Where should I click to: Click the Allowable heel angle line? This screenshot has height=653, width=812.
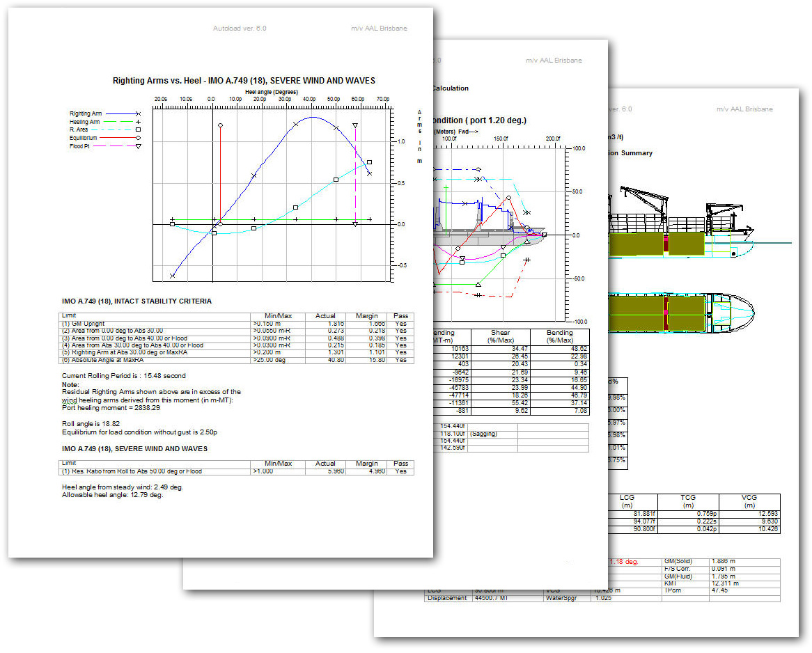(112, 495)
